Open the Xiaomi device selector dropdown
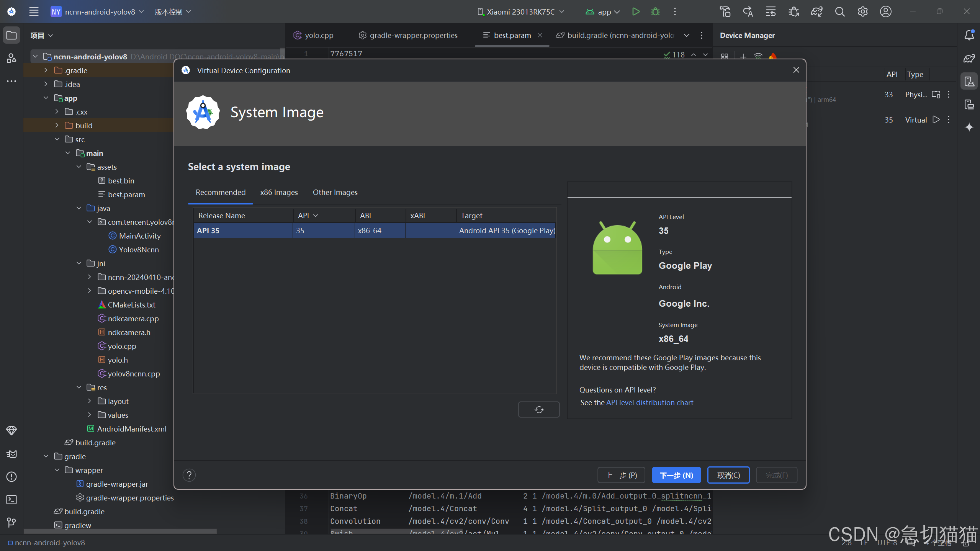Screen dimensions: 980x551 (521, 11)
